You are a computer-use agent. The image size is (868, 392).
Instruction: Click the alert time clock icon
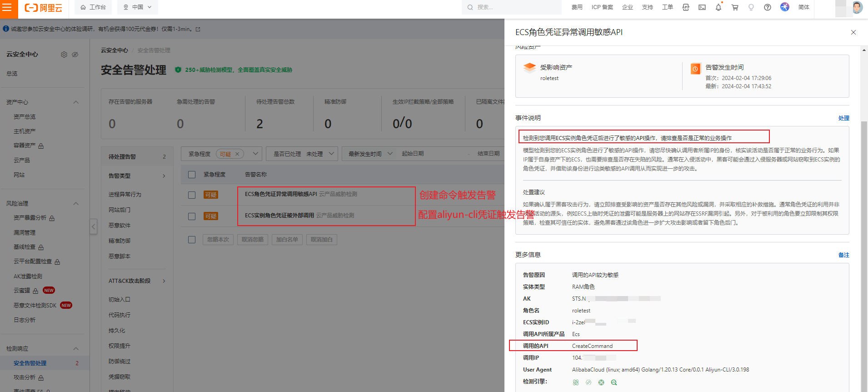[x=695, y=69]
